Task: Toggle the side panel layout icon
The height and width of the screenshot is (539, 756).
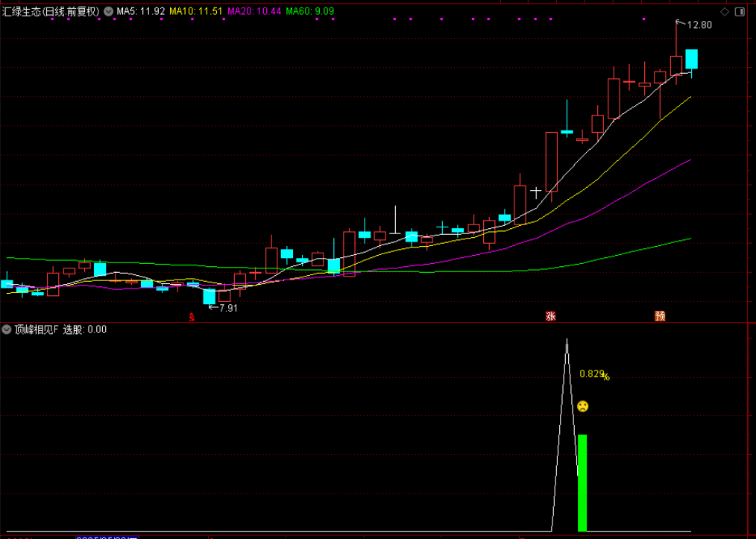Action: tap(740, 11)
